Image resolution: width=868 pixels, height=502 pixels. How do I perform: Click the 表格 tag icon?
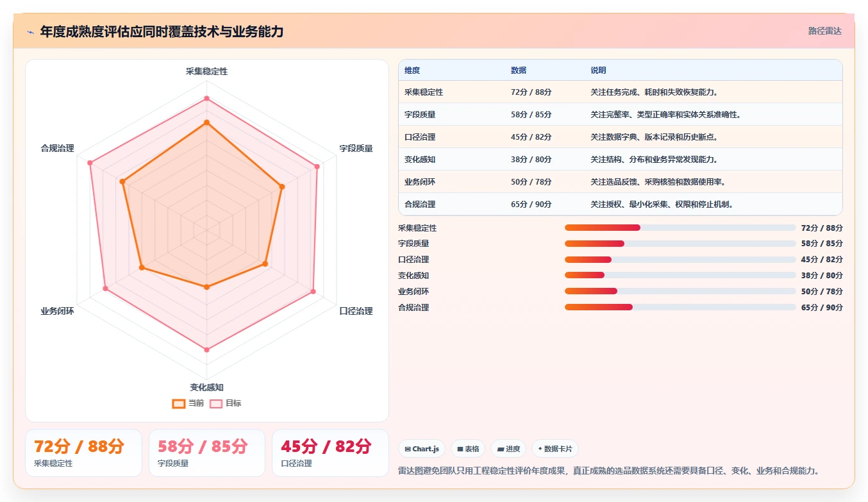[460, 449]
